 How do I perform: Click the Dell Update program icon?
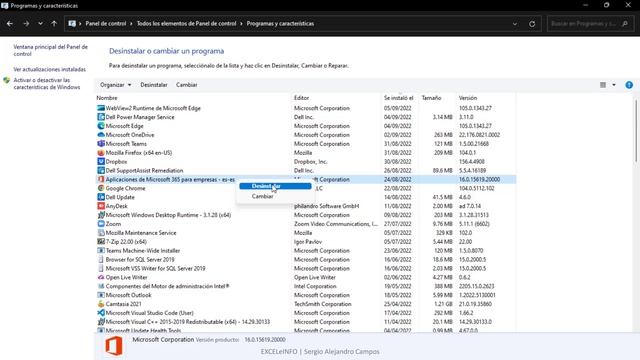point(101,197)
